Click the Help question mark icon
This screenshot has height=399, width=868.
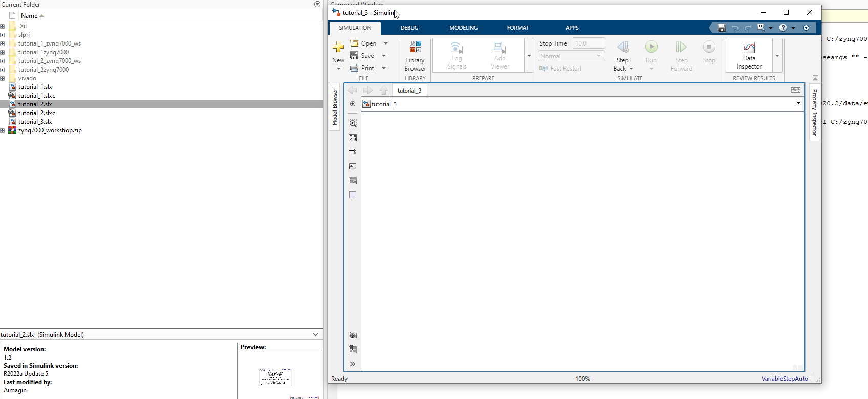click(783, 28)
